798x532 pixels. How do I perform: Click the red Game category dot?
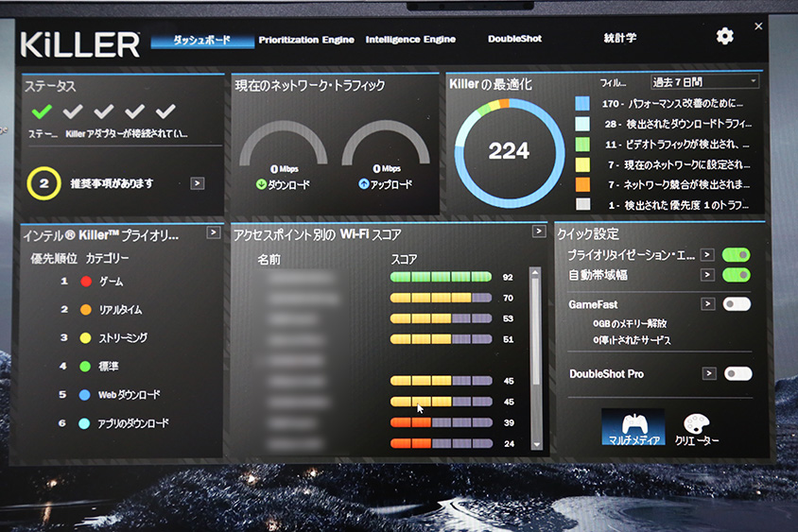[86, 282]
